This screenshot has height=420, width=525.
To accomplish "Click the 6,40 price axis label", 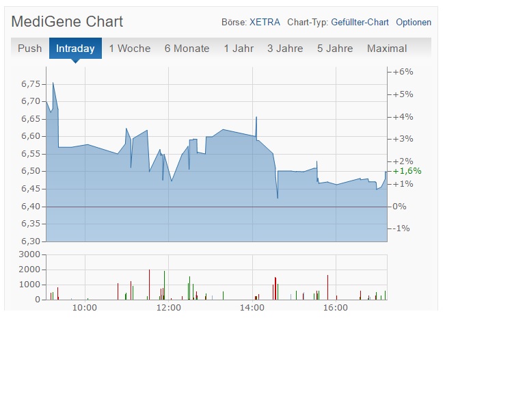I will coord(31,207).
